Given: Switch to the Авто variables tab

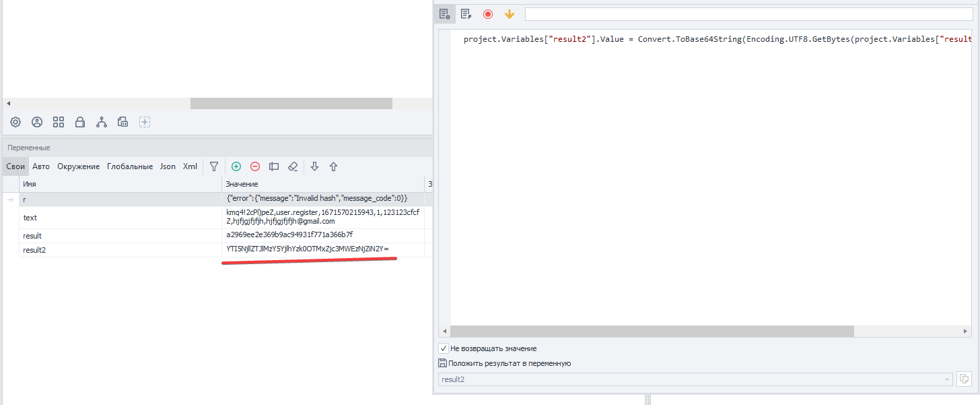Looking at the screenshot, I should [x=41, y=166].
